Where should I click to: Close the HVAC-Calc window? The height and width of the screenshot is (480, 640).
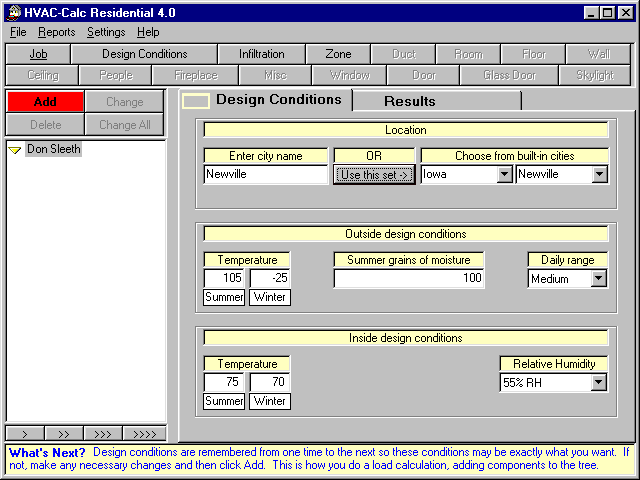625,13
